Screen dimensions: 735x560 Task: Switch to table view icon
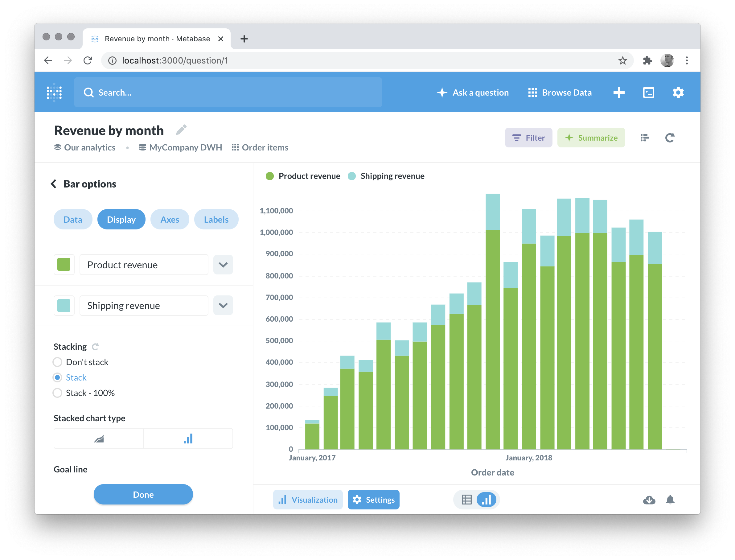click(x=466, y=500)
